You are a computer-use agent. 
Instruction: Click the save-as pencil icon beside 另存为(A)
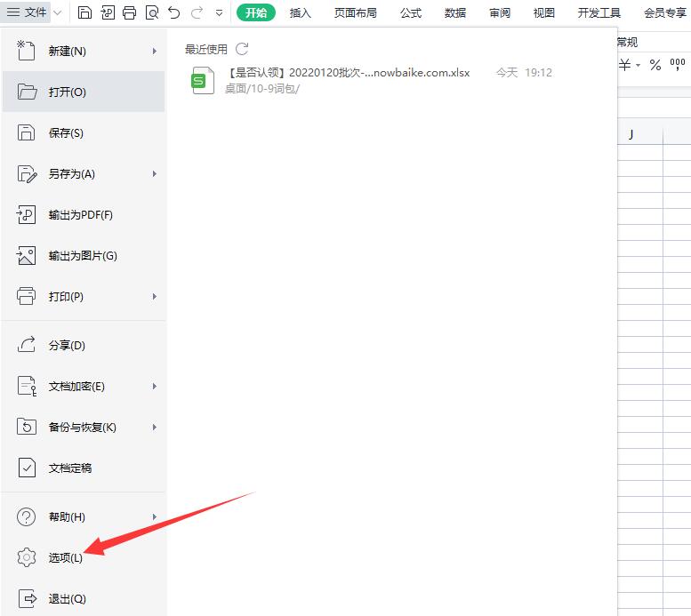coord(27,173)
